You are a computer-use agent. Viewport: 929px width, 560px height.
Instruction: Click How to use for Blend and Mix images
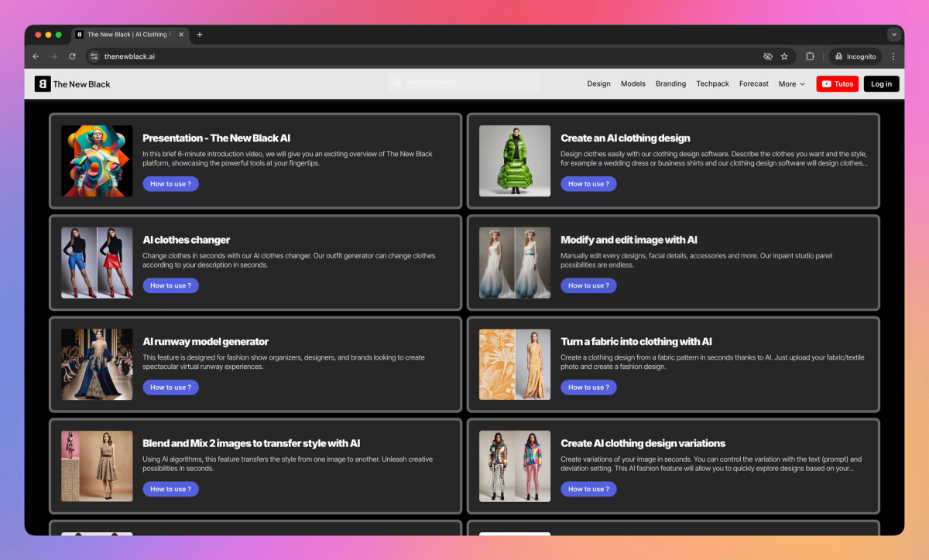[x=170, y=489]
